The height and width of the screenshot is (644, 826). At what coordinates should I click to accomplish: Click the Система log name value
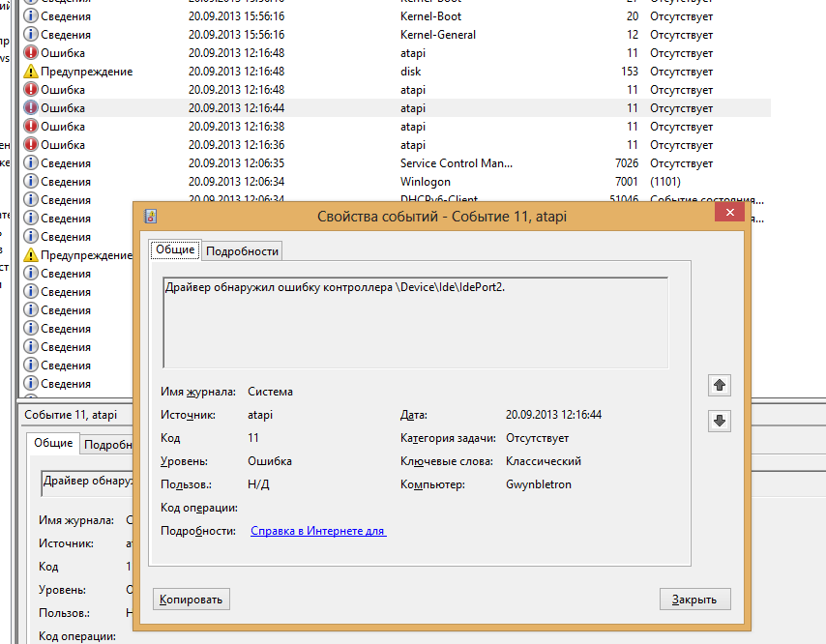[270, 392]
